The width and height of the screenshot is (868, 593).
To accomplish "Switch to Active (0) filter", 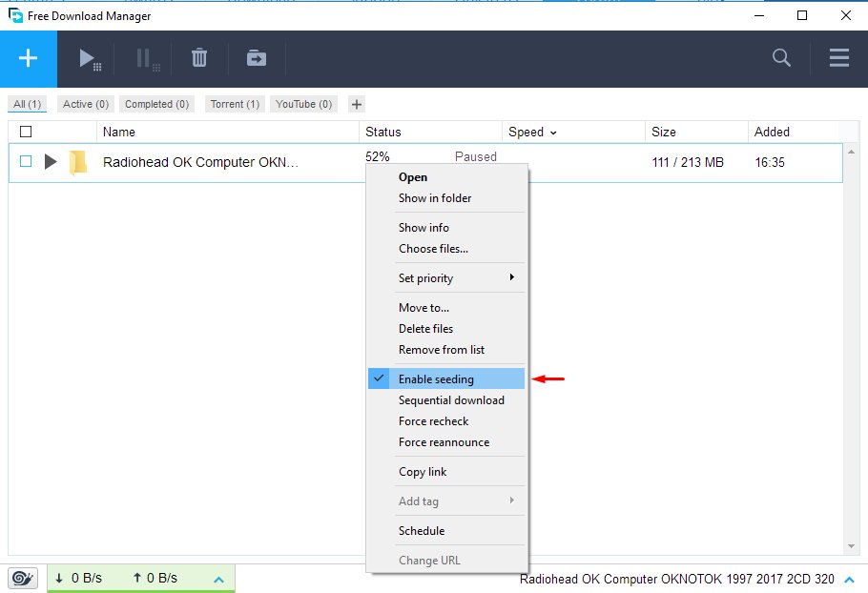I will 86,104.
